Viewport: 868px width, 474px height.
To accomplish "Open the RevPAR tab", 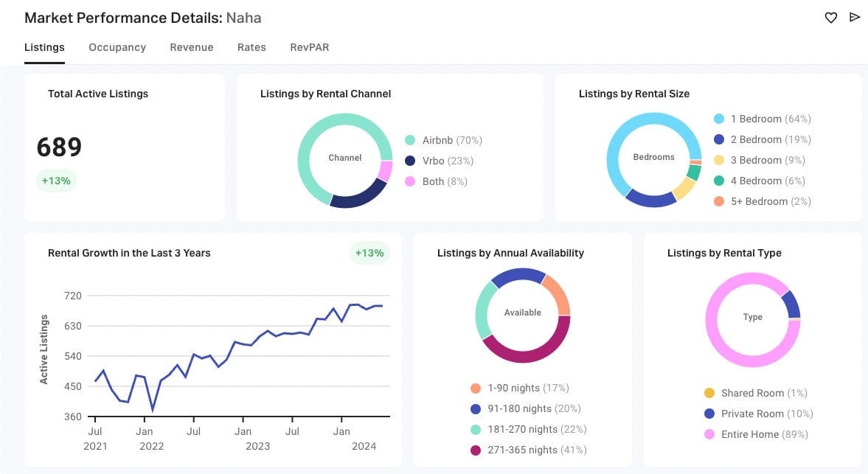I will coord(310,48).
